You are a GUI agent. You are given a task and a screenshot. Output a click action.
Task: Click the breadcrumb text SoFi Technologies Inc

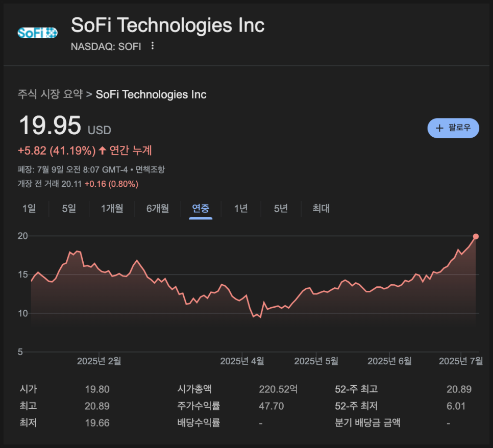pyautogui.click(x=151, y=94)
